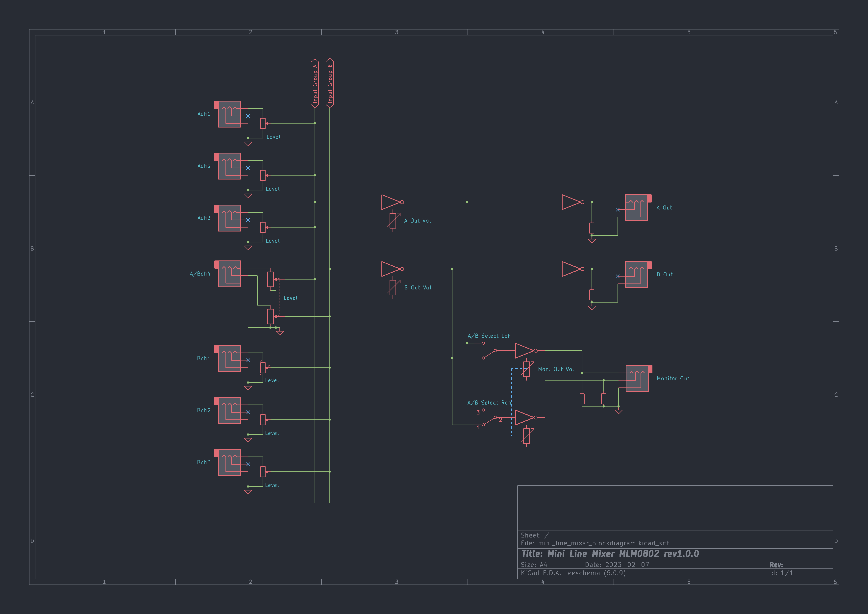868x614 pixels.
Task: Click the Mon. Out Vol variable resistor
Action: point(526,369)
